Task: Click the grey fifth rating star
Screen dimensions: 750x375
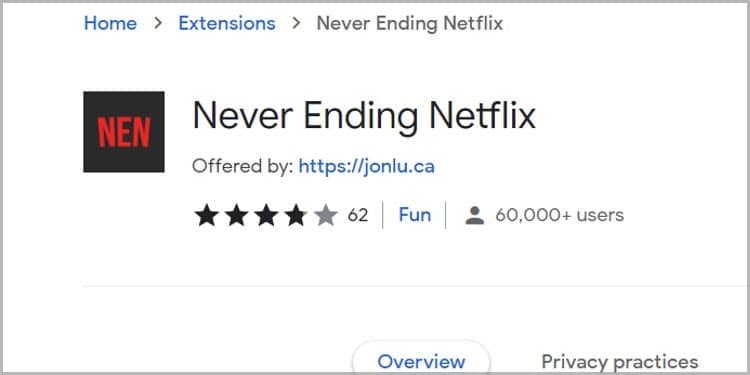Action: (326, 216)
